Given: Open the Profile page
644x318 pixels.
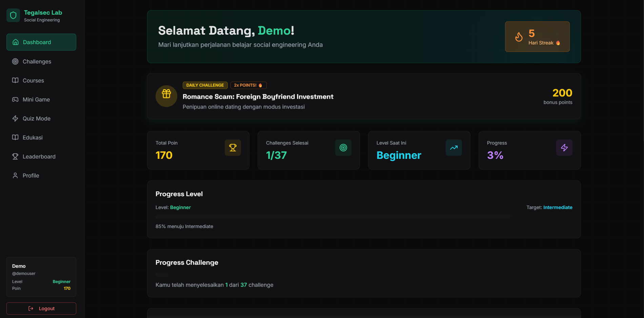Looking at the screenshot, I should pos(31,175).
